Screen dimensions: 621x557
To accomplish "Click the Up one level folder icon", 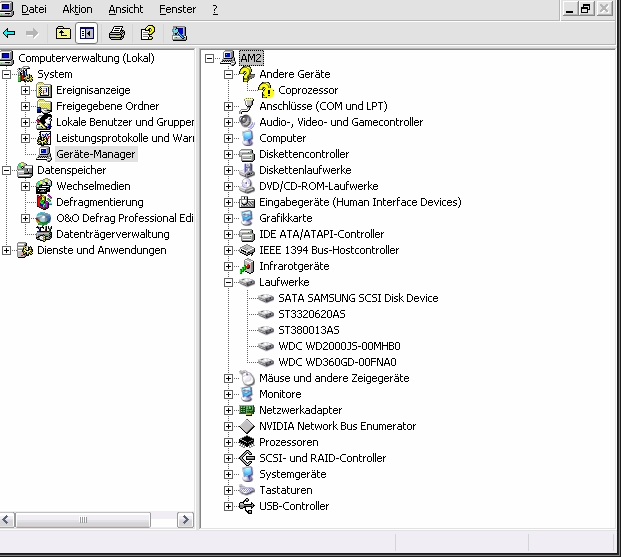I will click(x=63, y=33).
